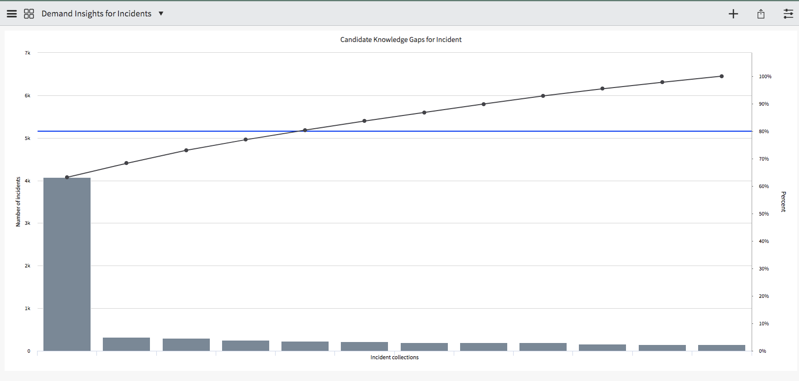This screenshot has width=799, height=381.
Task: Click the 7k y-axis value
Action: pyautogui.click(x=28, y=53)
